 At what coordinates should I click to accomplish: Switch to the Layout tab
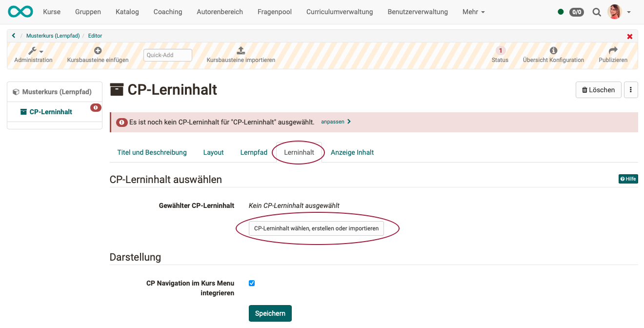pos(213,152)
